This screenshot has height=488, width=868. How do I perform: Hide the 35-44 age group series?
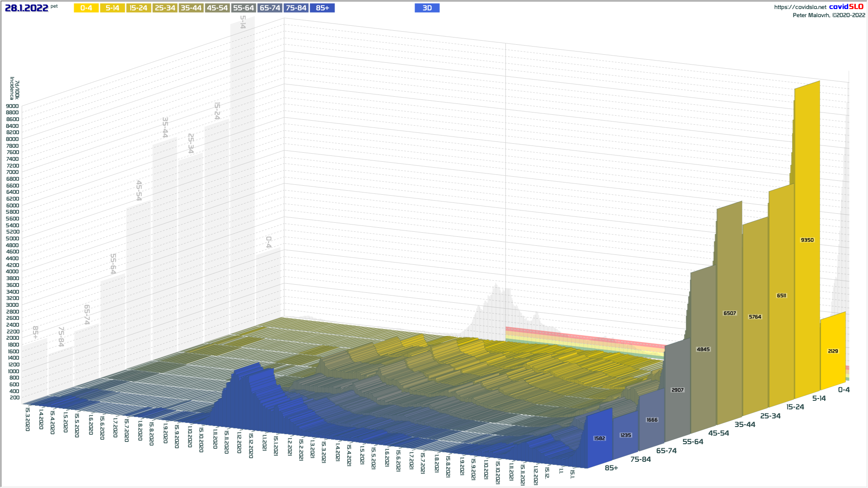191,8
